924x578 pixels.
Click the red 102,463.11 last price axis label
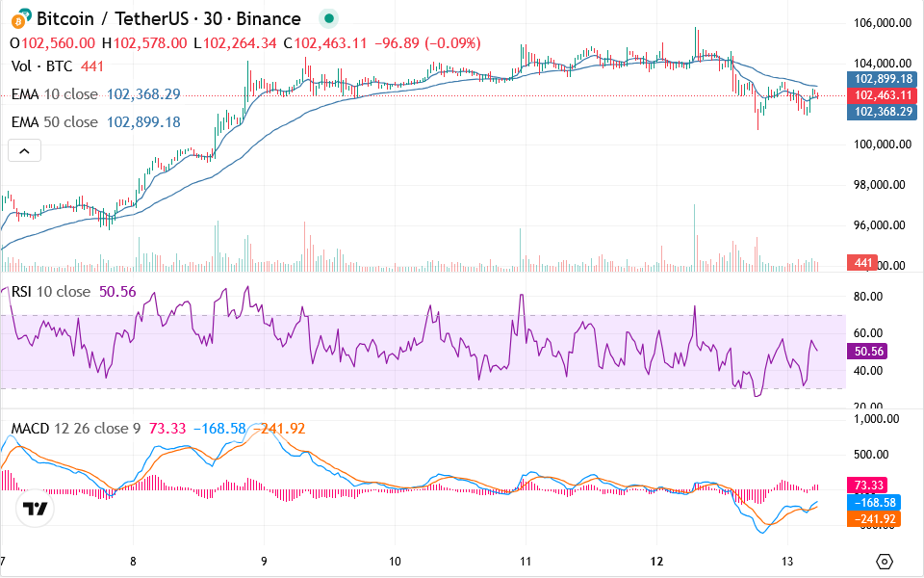883,95
